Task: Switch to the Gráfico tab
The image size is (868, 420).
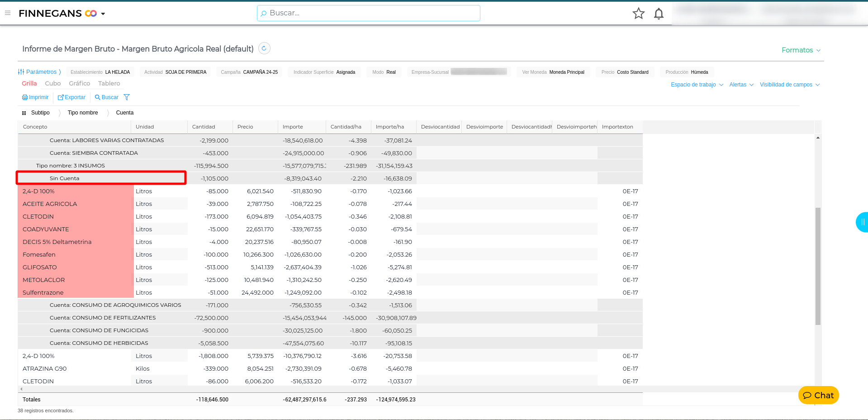Action: tap(80, 83)
